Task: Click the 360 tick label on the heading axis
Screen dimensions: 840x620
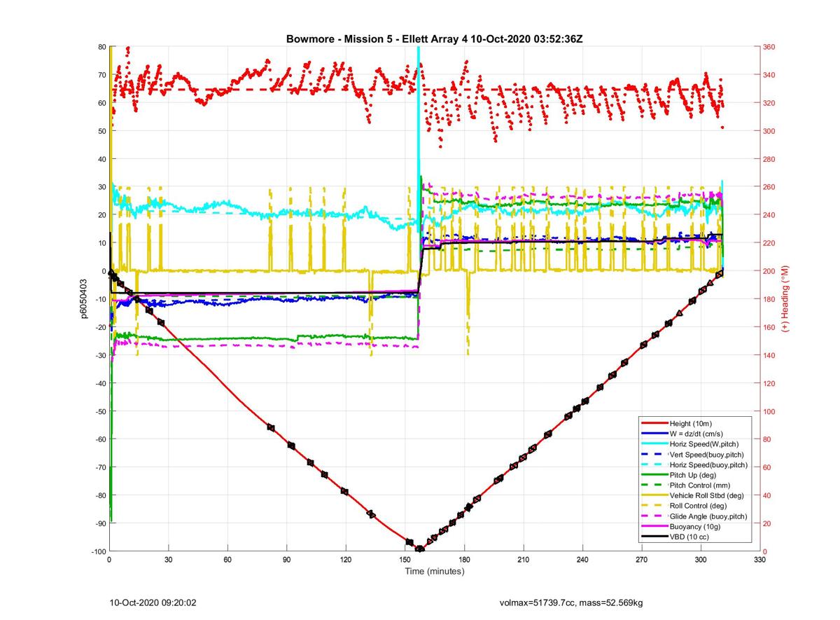Action: (769, 47)
